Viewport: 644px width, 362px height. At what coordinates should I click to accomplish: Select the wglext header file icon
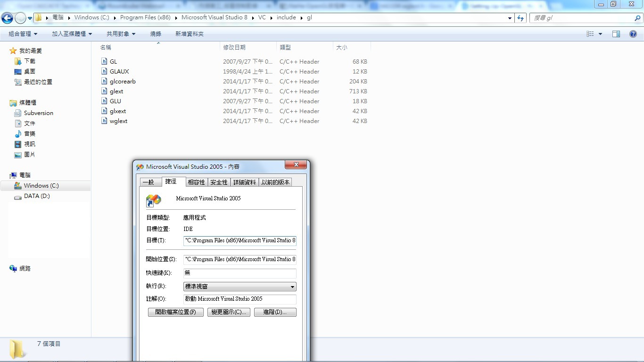point(105,121)
